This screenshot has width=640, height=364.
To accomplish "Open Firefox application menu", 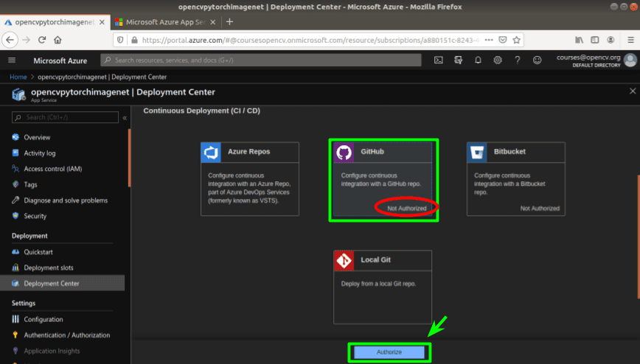I will click(x=630, y=40).
